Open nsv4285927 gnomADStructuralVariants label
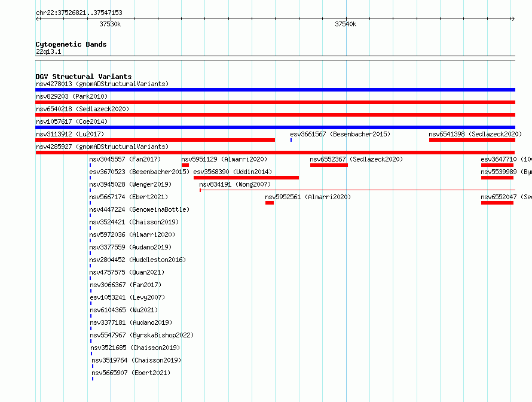532x402 pixels. click(x=102, y=147)
